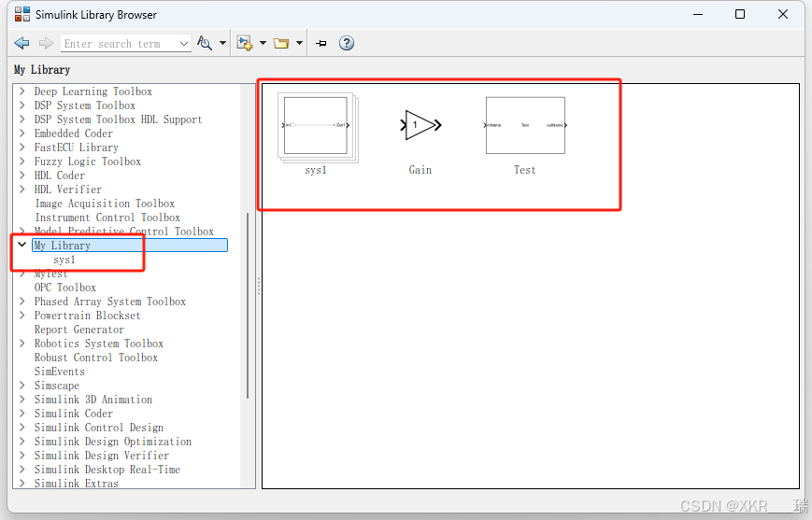Expand Simulink Coder node

click(21, 413)
